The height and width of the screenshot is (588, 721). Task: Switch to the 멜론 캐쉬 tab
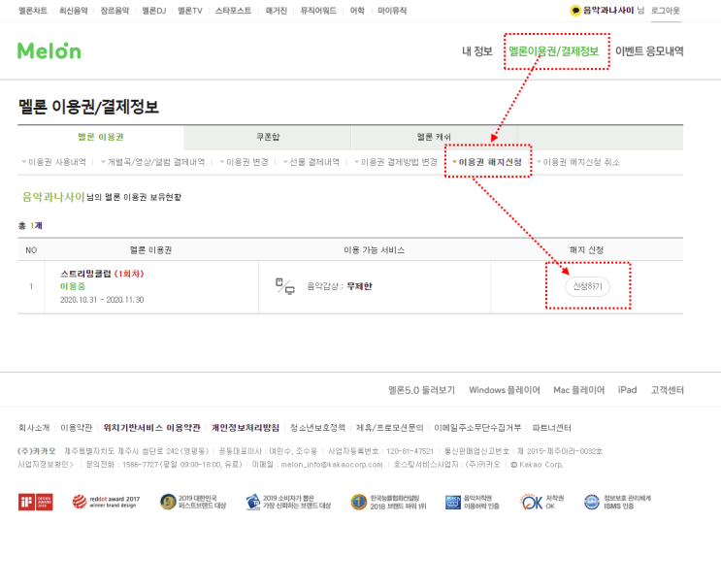(434, 137)
